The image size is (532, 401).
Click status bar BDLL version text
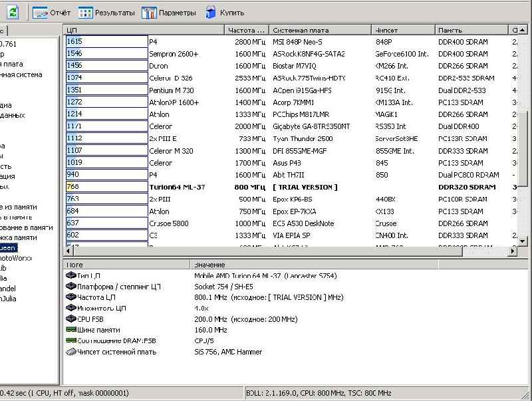pos(319,393)
